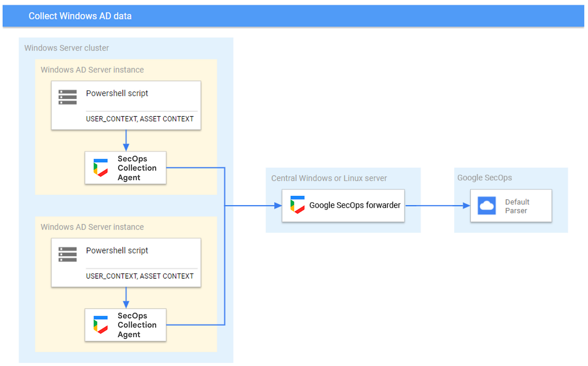Click the Default Parser box
The image size is (588, 366).
coord(511,206)
